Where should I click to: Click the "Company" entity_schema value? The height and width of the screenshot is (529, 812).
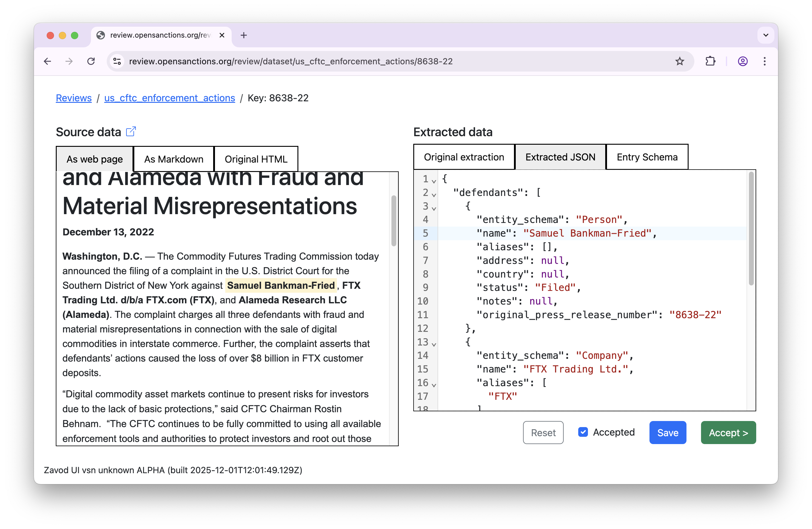point(602,355)
